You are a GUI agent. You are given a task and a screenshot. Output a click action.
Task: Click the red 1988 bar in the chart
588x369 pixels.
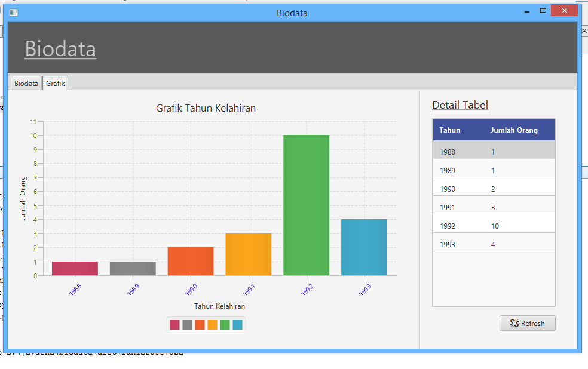pos(75,268)
